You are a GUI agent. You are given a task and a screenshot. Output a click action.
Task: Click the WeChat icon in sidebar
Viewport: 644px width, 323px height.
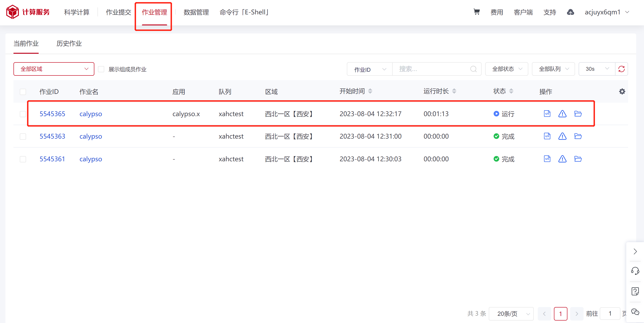pos(635,312)
